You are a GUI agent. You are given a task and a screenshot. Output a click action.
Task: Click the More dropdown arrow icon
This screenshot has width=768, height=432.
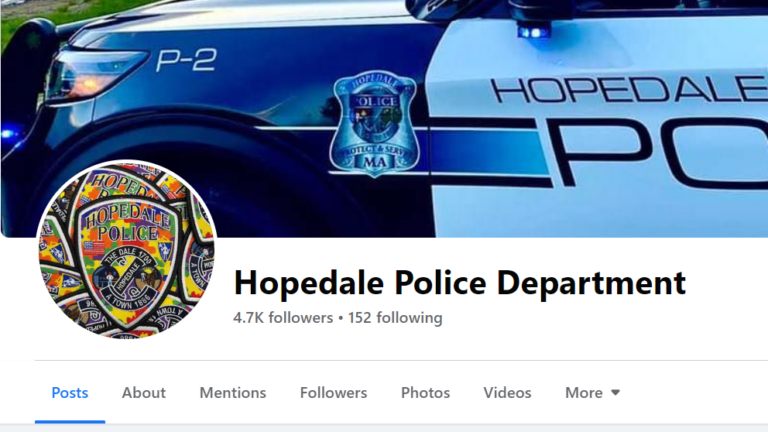[x=616, y=392]
